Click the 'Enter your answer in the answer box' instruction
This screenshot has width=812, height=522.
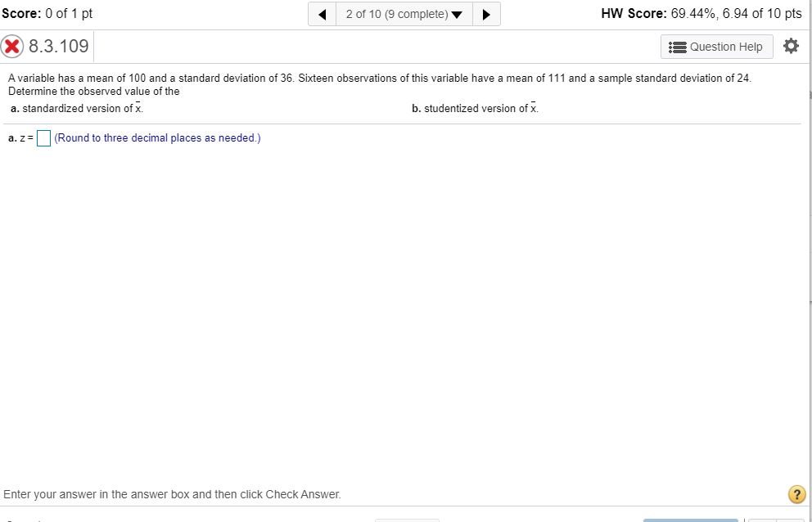(x=173, y=494)
